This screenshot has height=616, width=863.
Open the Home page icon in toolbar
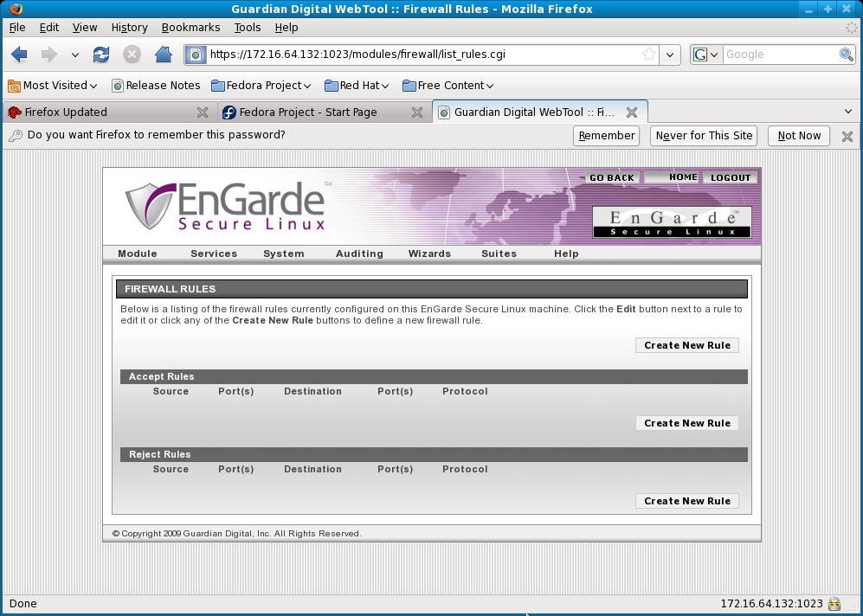point(164,55)
